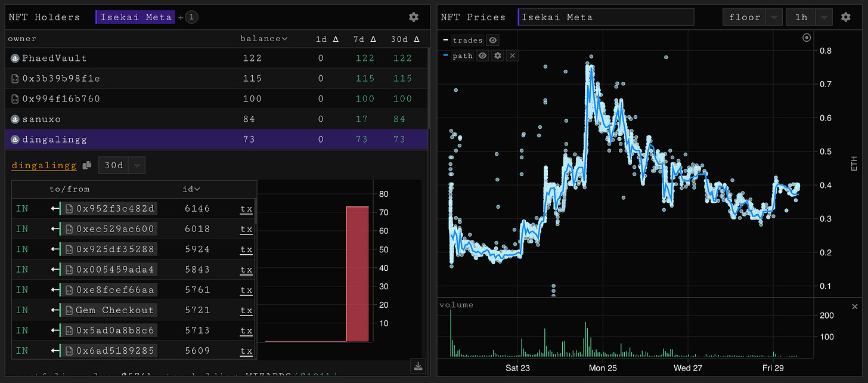
Task: Open NFT Prices panel settings gear
Action: (x=845, y=17)
